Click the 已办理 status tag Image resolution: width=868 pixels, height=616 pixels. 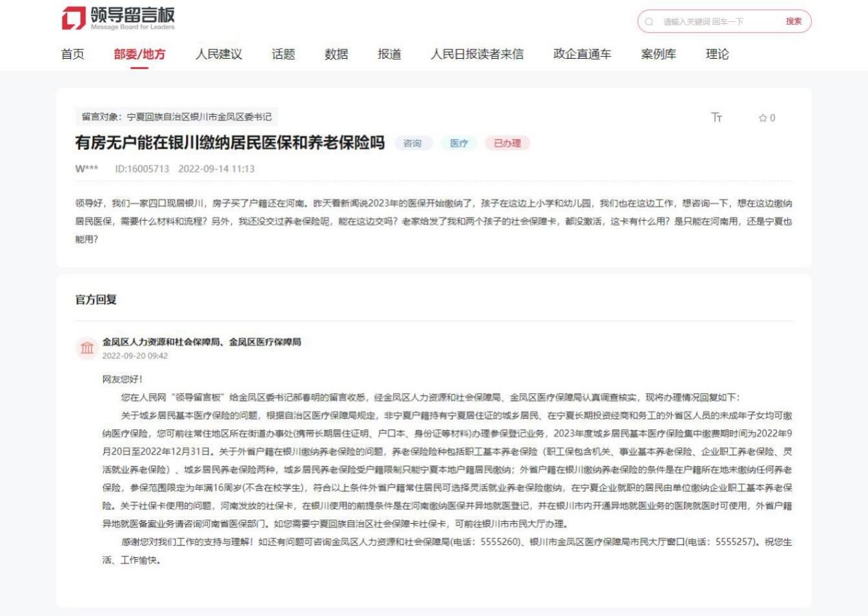click(x=507, y=144)
